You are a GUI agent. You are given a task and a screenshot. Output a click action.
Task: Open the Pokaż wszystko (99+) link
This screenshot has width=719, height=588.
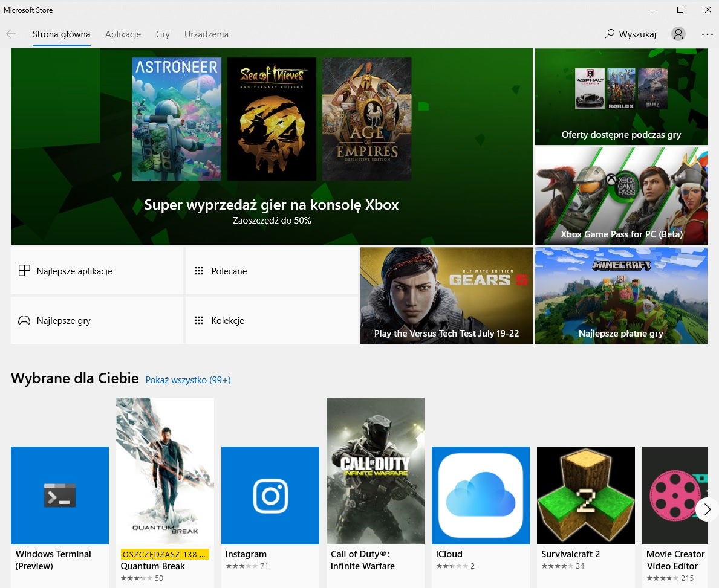[188, 380]
